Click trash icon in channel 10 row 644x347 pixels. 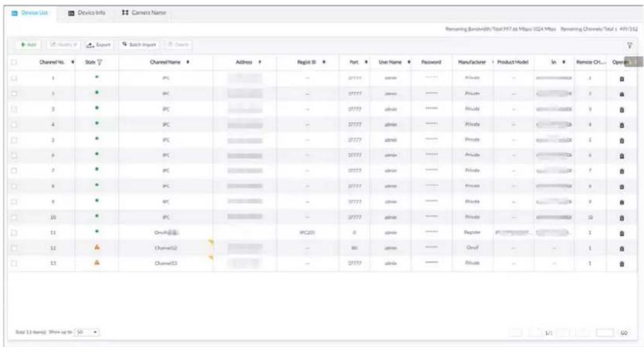click(622, 218)
